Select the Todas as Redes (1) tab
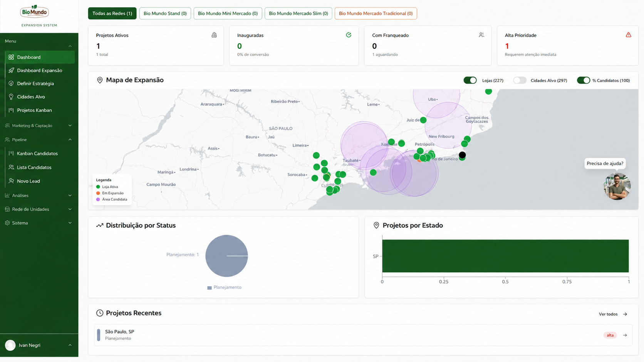The width and height of the screenshot is (644, 362). pos(112,13)
